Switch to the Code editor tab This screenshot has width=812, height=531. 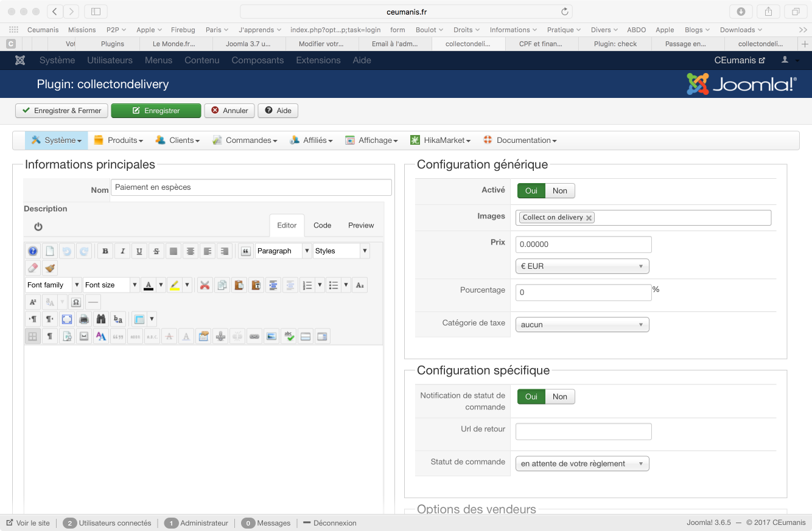tap(322, 226)
